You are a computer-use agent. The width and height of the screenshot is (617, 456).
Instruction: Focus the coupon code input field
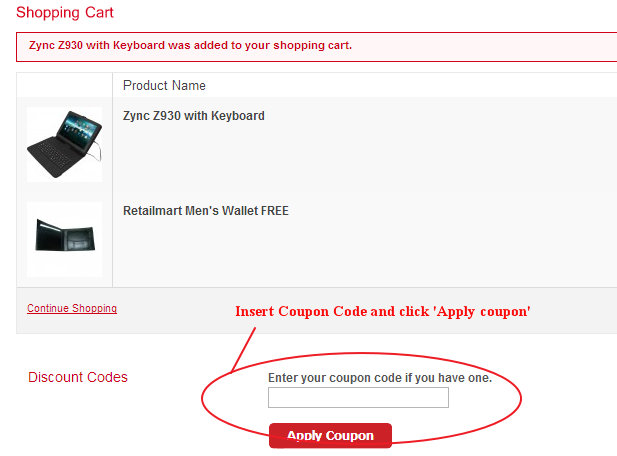(x=358, y=398)
